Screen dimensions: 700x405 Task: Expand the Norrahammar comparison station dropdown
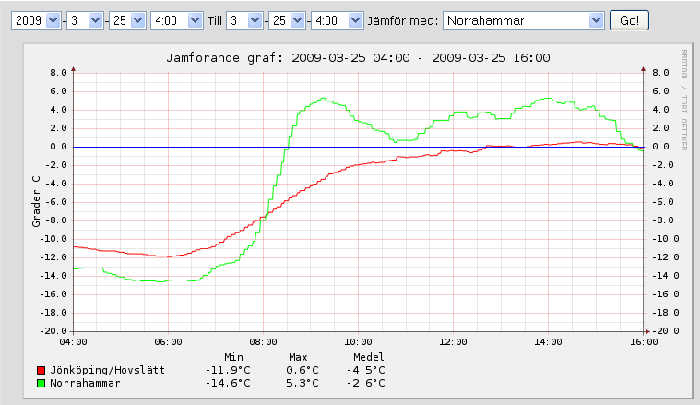click(524, 20)
